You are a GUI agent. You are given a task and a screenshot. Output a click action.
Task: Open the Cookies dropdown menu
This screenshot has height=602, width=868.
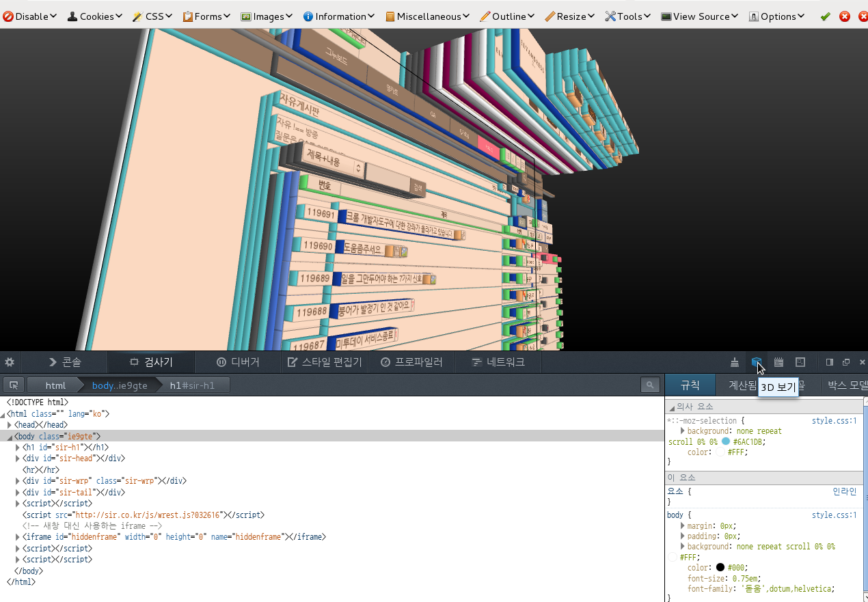(x=95, y=16)
